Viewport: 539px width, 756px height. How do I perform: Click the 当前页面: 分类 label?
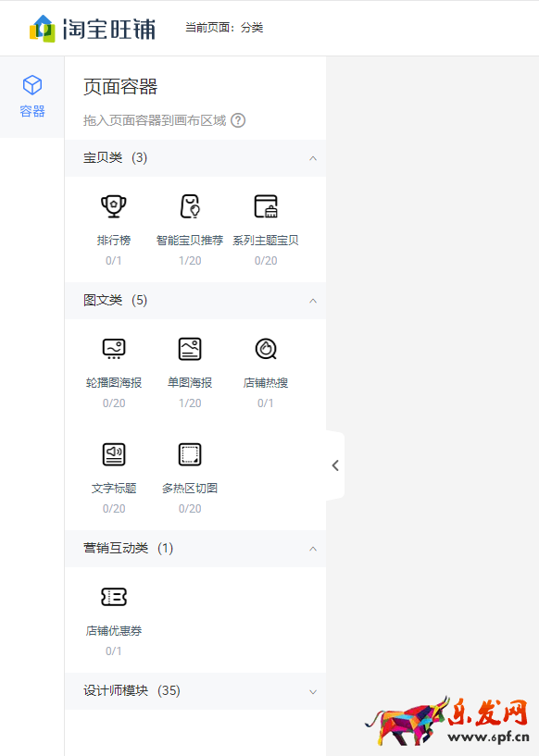tap(224, 28)
